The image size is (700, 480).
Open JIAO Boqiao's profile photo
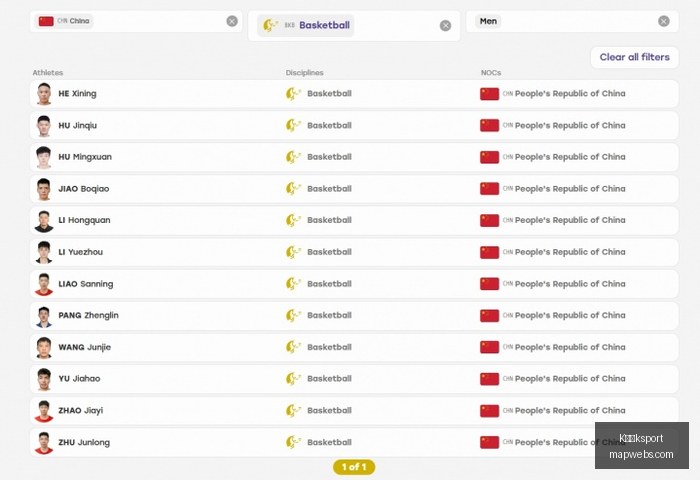point(44,189)
